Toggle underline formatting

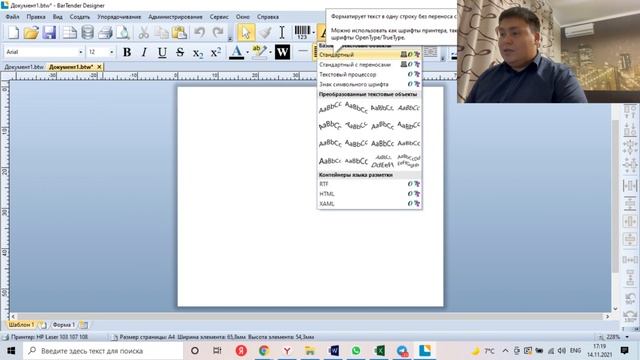[x=162, y=52]
